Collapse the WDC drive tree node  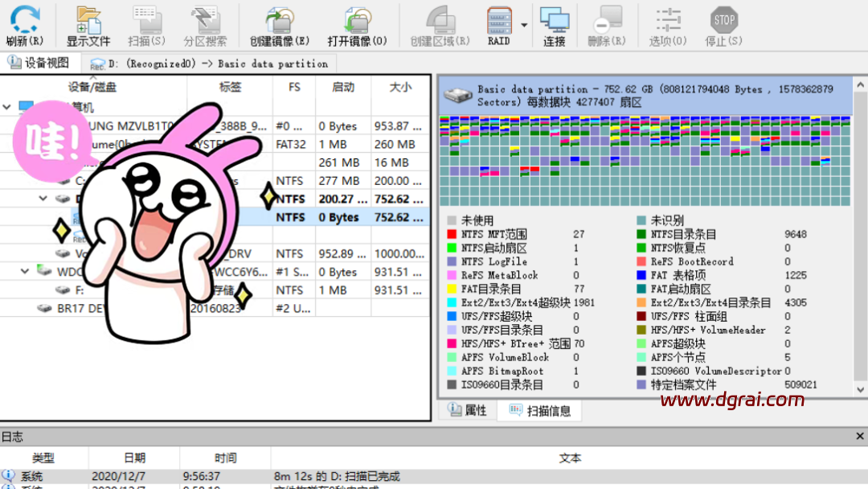pos(25,272)
